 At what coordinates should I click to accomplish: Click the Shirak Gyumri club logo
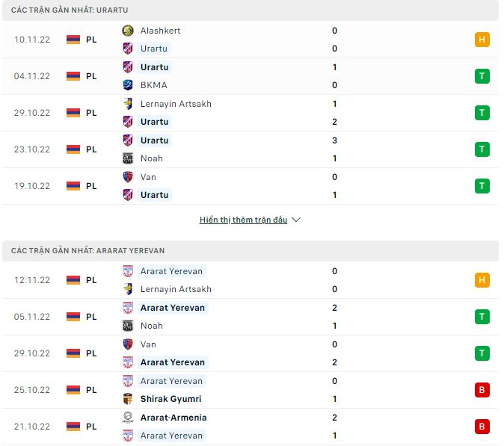pyautogui.click(x=128, y=399)
